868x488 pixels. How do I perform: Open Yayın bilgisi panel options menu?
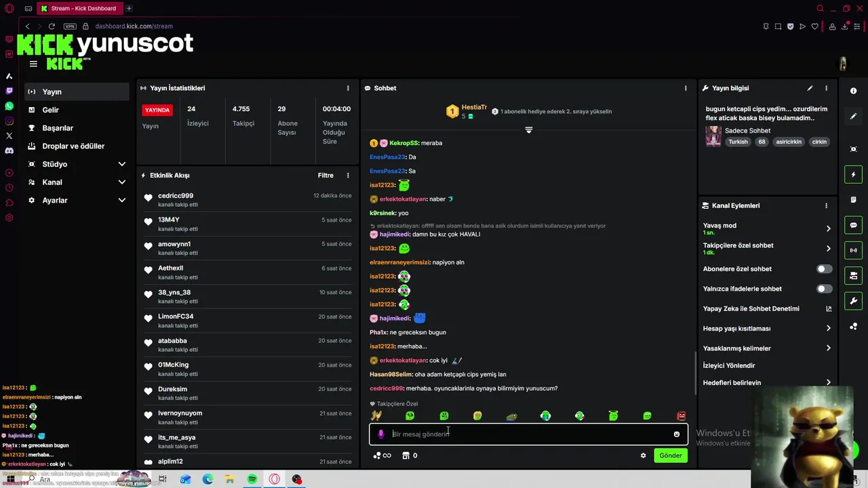[x=826, y=88]
